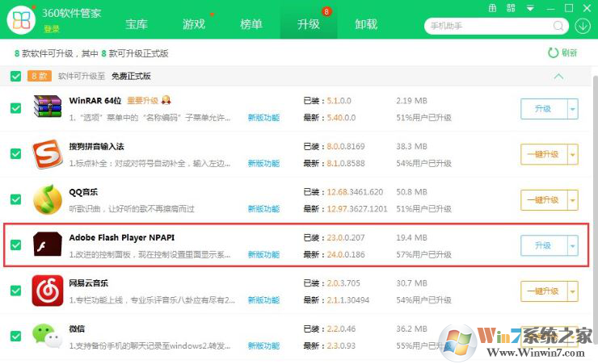Click the QQ Music app icon
Image resolution: width=598 pixels, height=364 pixels.
(x=48, y=199)
